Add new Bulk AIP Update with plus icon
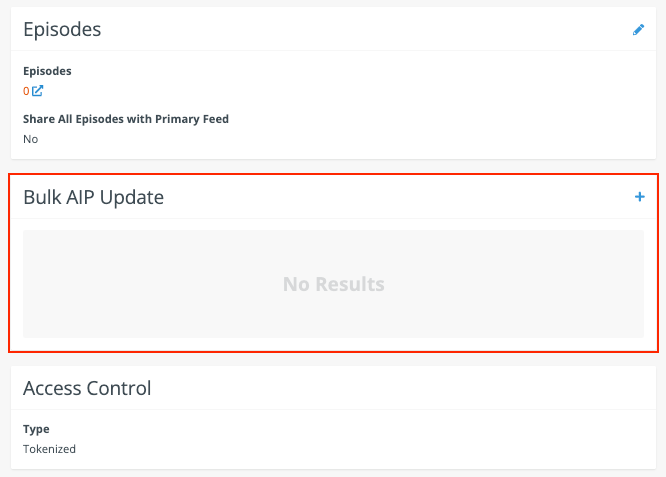 point(640,197)
